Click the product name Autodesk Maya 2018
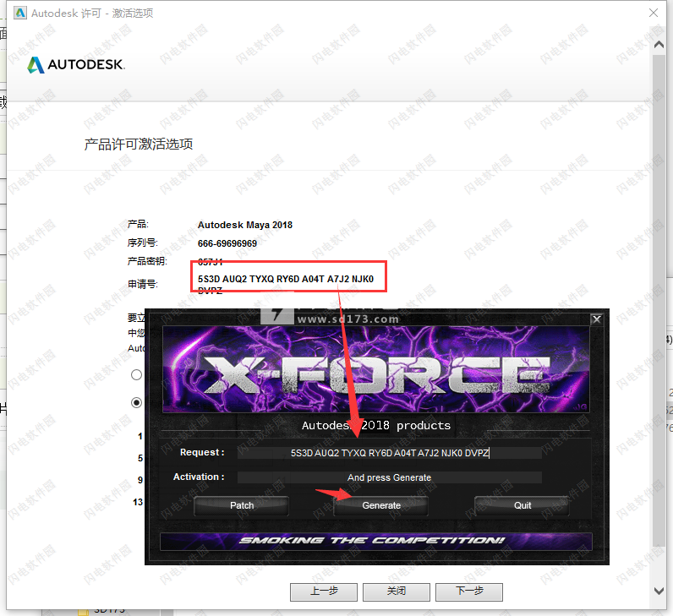The height and width of the screenshot is (616, 673). click(x=244, y=225)
